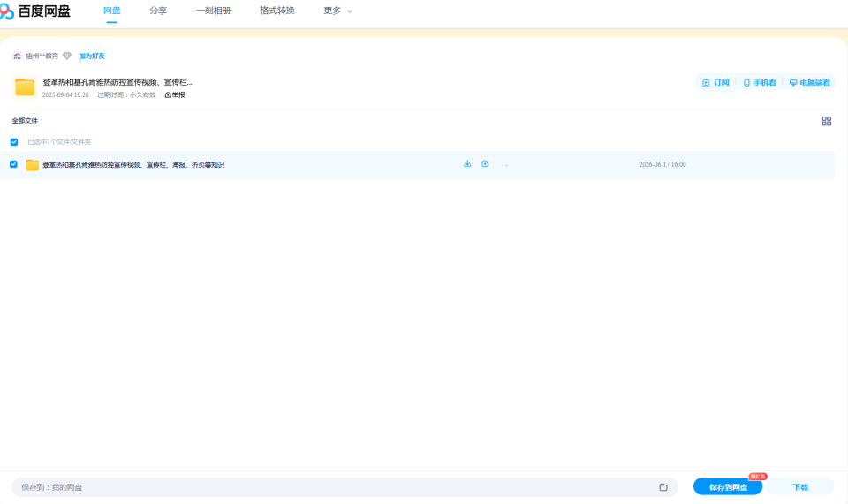Report this share via 举报
Image resolution: width=848 pixels, height=504 pixels.
(175, 95)
